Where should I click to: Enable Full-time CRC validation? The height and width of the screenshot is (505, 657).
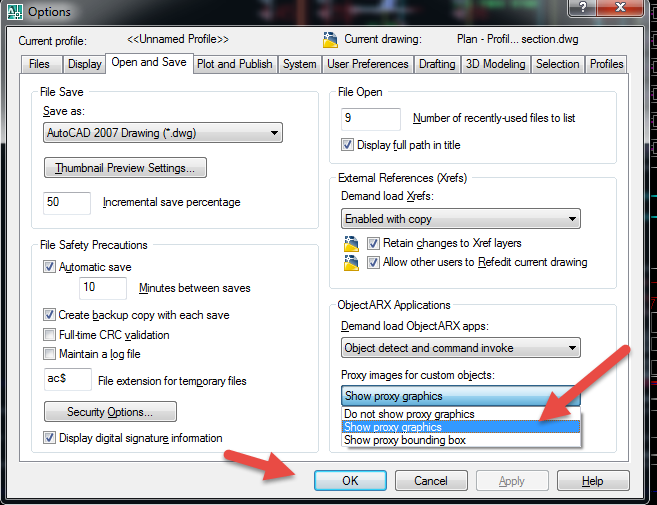(50, 335)
